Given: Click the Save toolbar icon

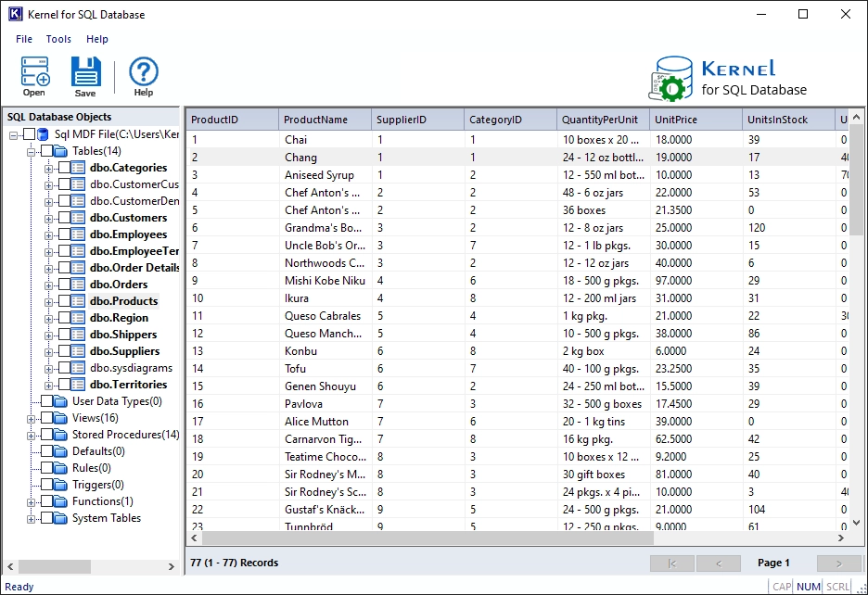Looking at the screenshot, I should tap(85, 76).
